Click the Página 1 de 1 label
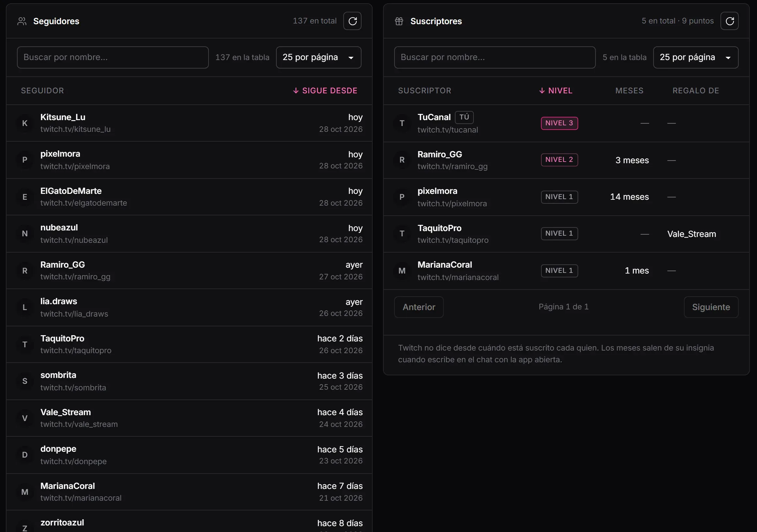 click(564, 307)
